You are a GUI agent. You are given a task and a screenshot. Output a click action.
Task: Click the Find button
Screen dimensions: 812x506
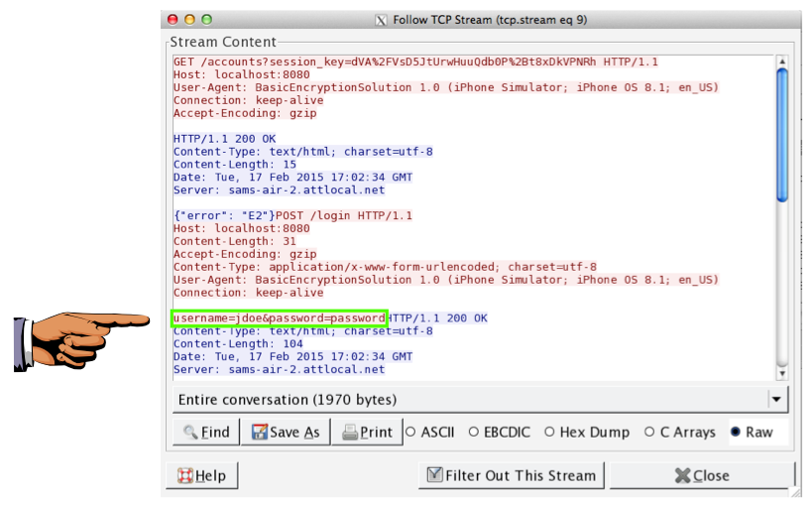(x=206, y=432)
